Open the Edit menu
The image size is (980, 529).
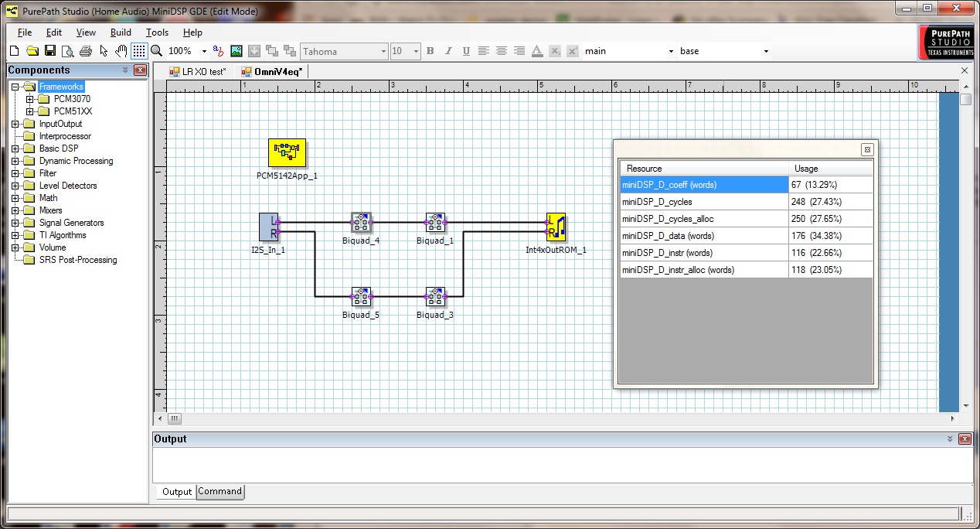(x=54, y=32)
